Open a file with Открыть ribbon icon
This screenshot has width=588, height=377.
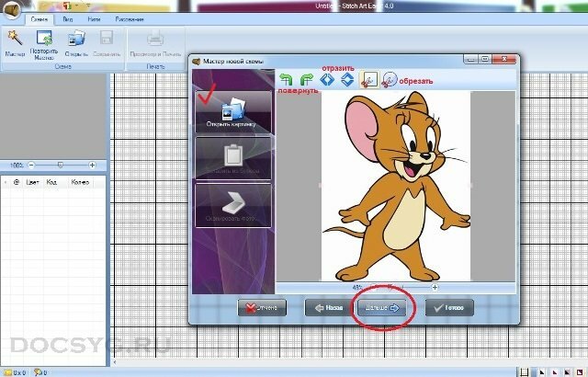tap(76, 43)
